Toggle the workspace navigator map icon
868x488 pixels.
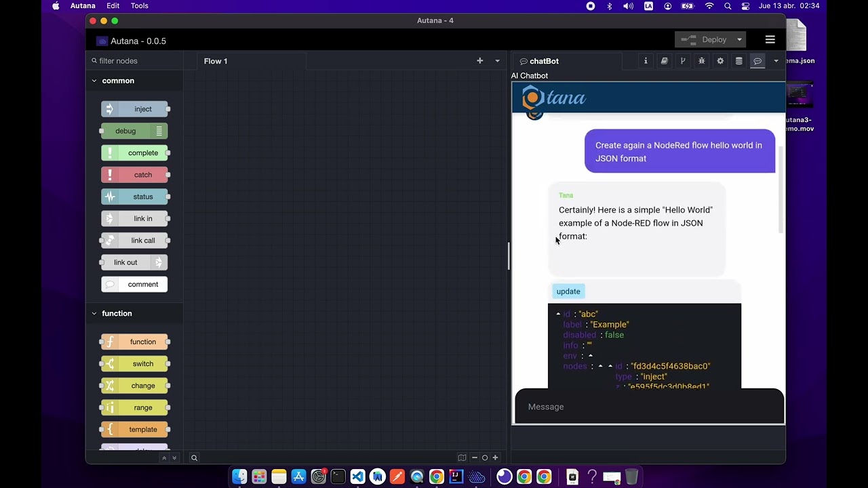pyautogui.click(x=462, y=457)
